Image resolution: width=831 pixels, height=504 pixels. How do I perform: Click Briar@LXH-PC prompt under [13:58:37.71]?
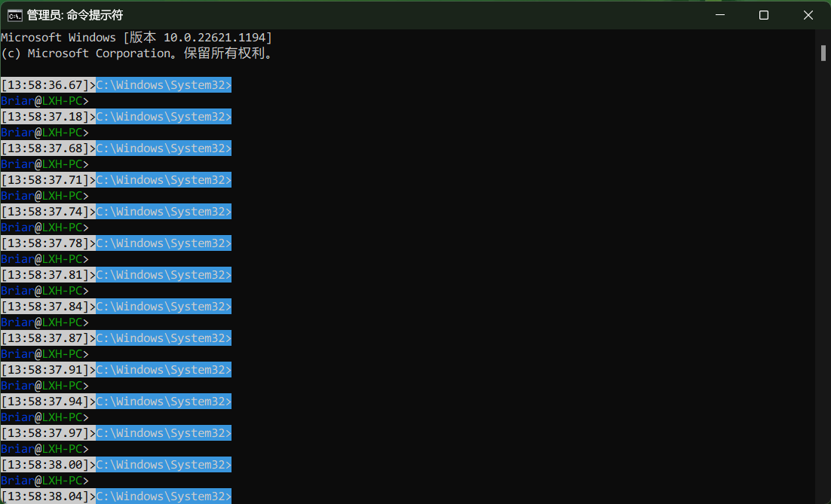[x=45, y=196]
